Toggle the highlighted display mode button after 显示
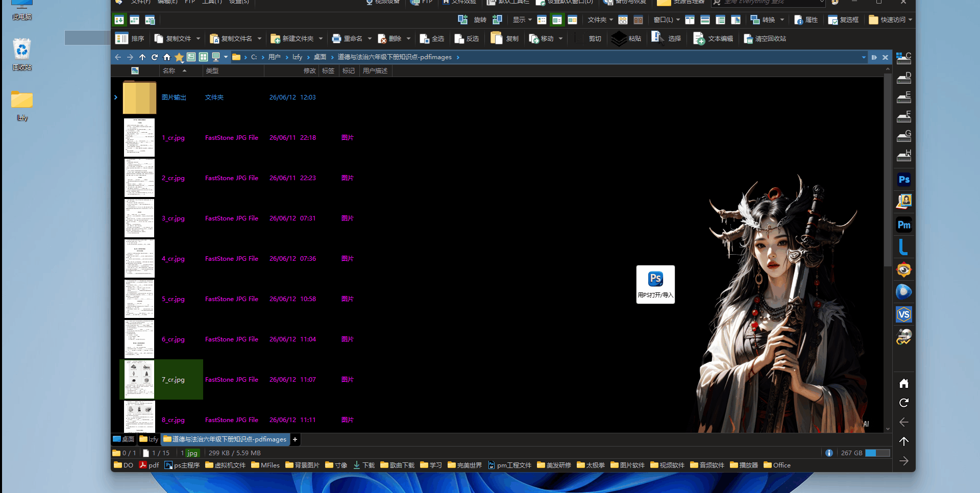The height and width of the screenshot is (493, 980). pos(557,20)
